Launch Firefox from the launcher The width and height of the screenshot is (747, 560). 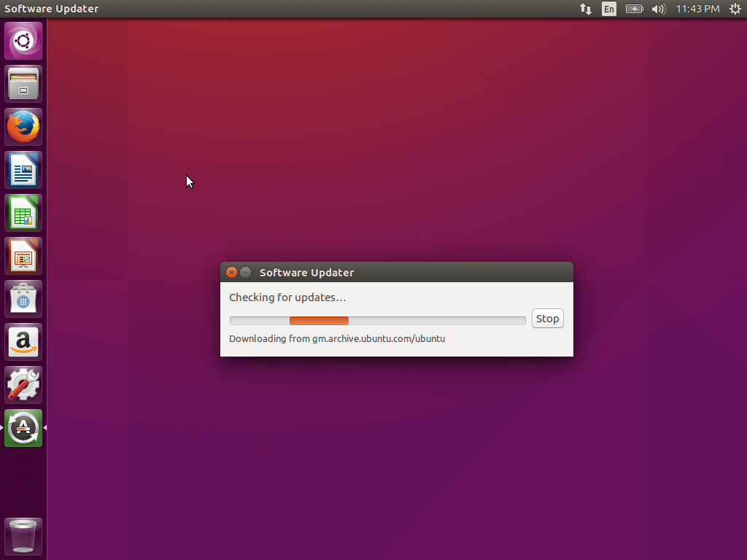click(x=23, y=126)
